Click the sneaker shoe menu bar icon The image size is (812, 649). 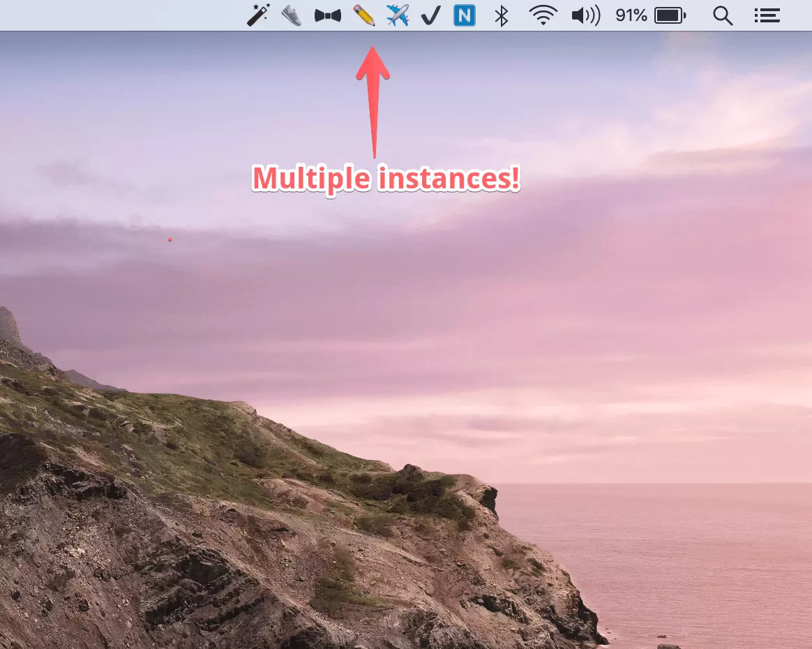coord(292,15)
